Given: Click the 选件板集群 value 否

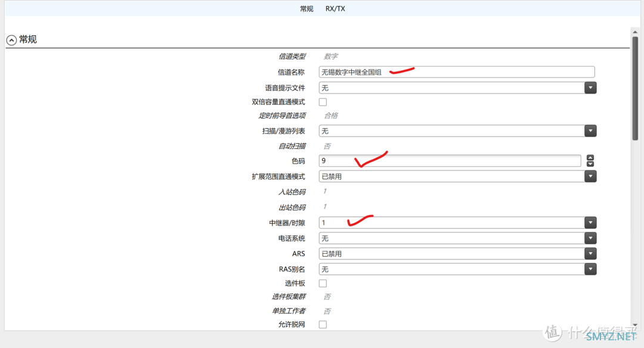Looking at the screenshot, I should (327, 297).
